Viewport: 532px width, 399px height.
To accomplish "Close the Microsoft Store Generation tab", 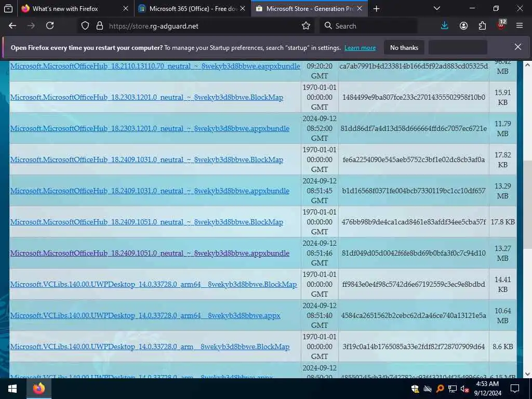I will (x=360, y=8).
